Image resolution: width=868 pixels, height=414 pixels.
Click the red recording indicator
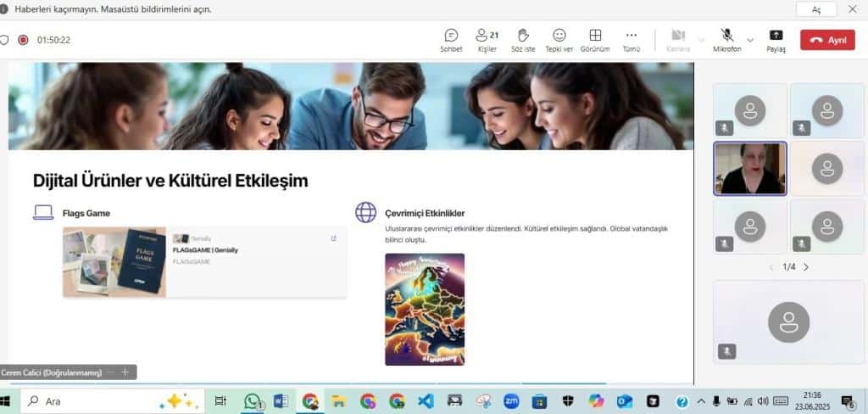pyautogui.click(x=23, y=40)
